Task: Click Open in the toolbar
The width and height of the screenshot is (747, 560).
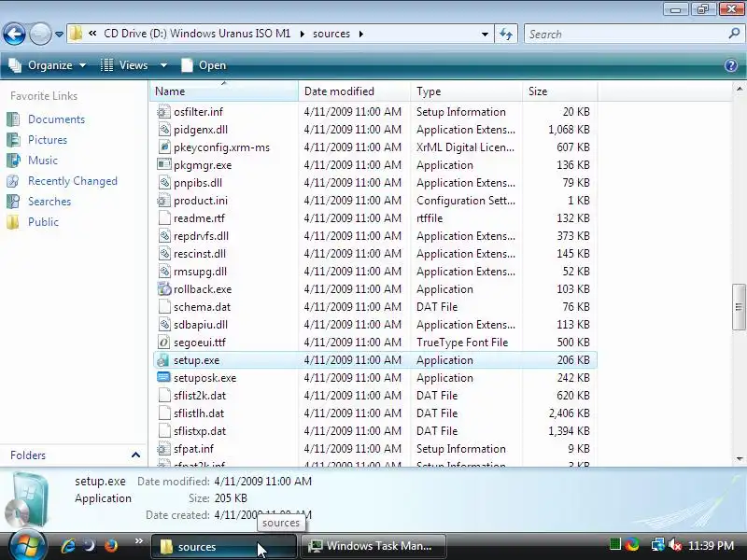Action: [204, 65]
